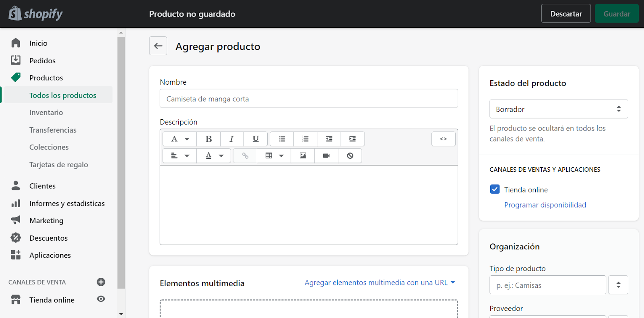
Task: Open Descuentos in the sidebar
Action: click(x=48, y=238)
